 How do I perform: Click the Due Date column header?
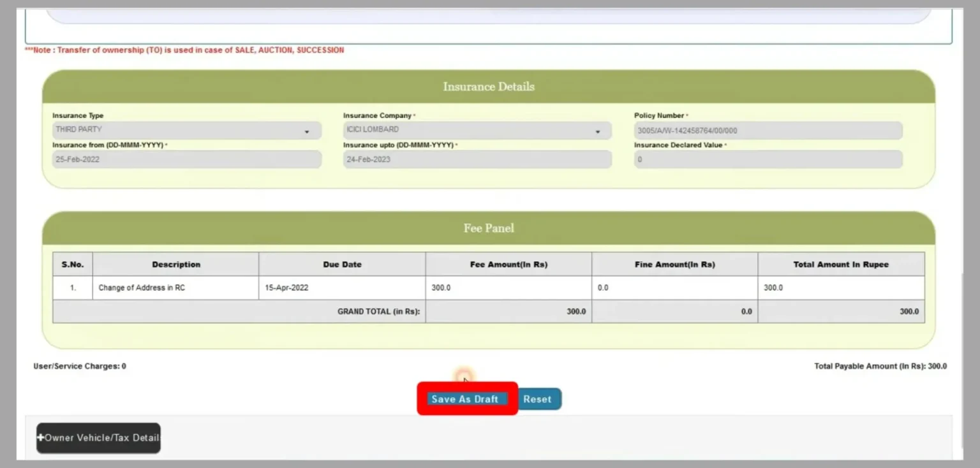click(x=341, y=263)
